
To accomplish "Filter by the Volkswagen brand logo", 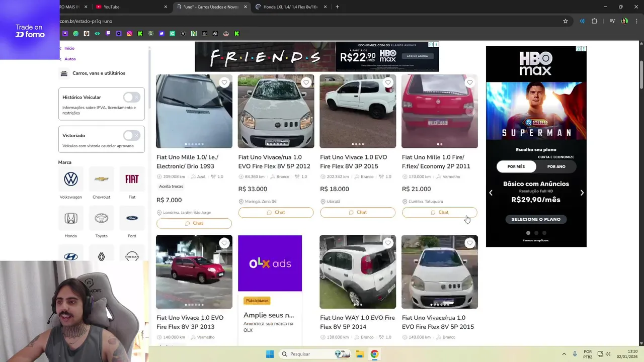I will [x=71, y=179].
